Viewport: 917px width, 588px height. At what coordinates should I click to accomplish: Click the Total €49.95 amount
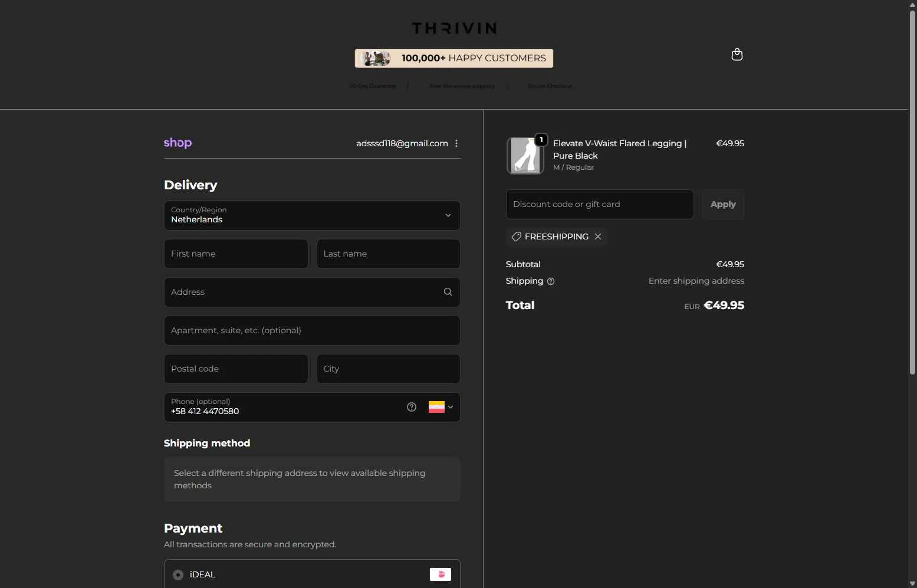pos(724,305)
